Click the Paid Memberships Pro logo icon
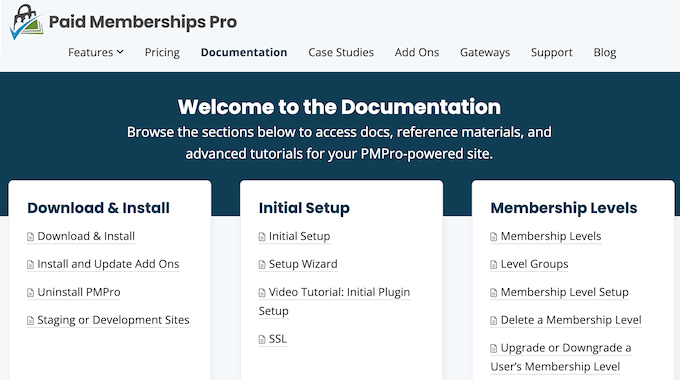680x380 pixels. [x=26, y=22]
